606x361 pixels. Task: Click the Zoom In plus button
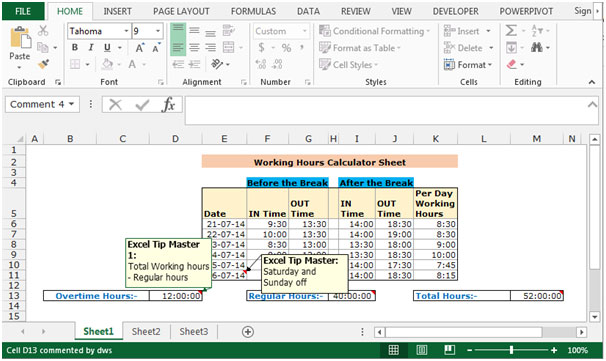pyautogui.click(x=554, y=350)
